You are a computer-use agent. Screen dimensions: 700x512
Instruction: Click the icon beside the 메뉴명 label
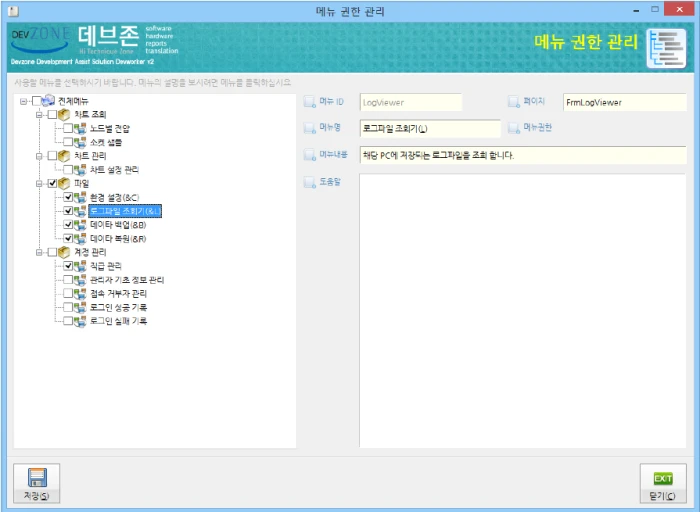click(x=310, y=128)
